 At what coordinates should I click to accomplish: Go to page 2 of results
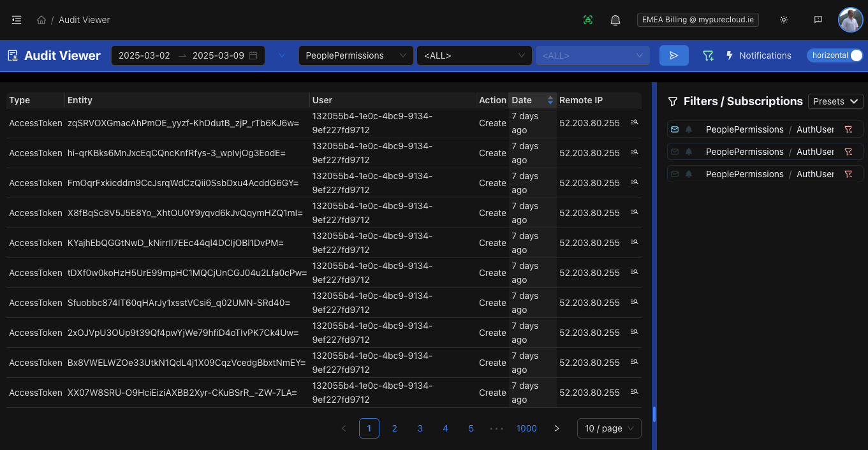pyautogui.click(x=395, y=428)
